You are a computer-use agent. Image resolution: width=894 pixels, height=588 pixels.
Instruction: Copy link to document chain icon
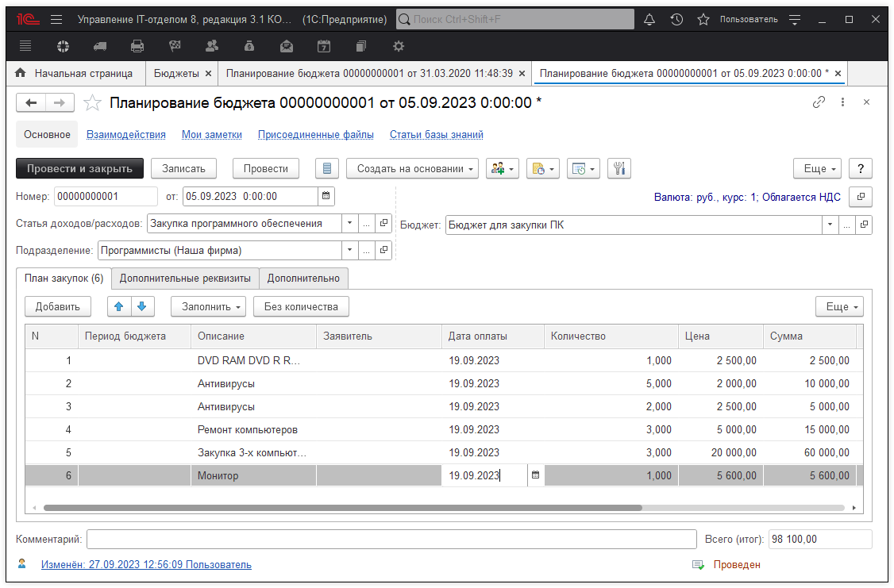click(819, 102)
